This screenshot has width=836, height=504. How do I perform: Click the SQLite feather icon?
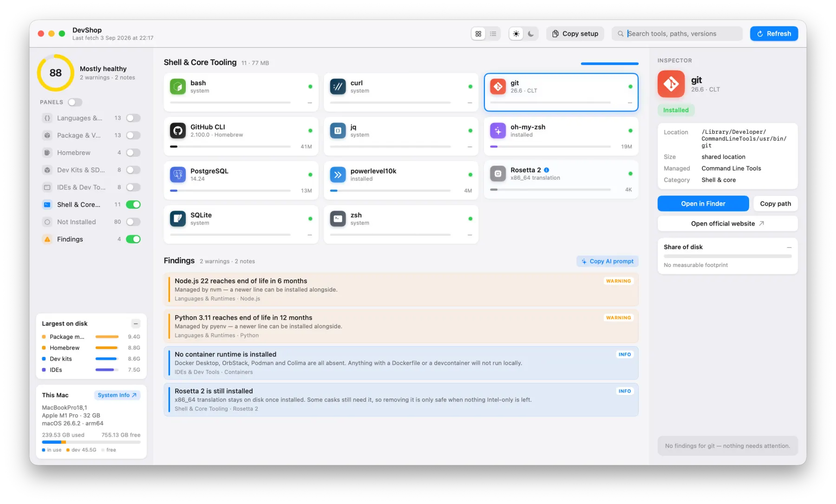tap(178, 219)
